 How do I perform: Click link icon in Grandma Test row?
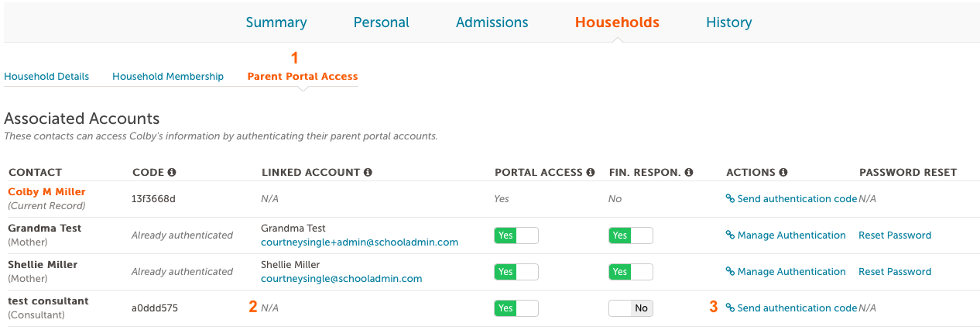tap(730, 235)
